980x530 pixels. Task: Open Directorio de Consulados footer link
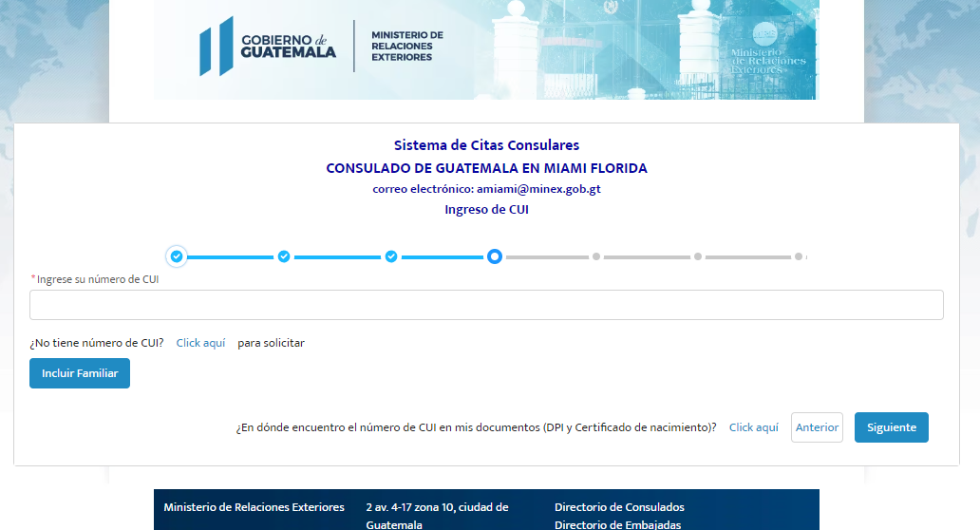click(619, 507)
